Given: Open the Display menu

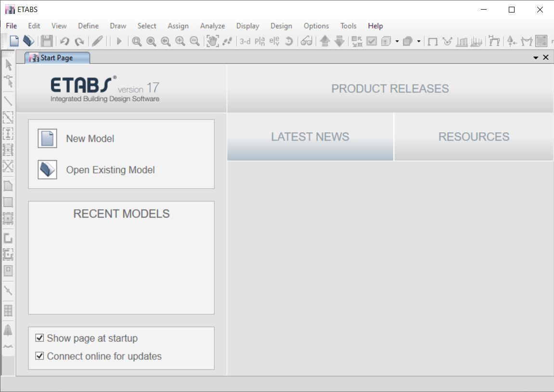Looking at the screenshot, I should (248, 26).
